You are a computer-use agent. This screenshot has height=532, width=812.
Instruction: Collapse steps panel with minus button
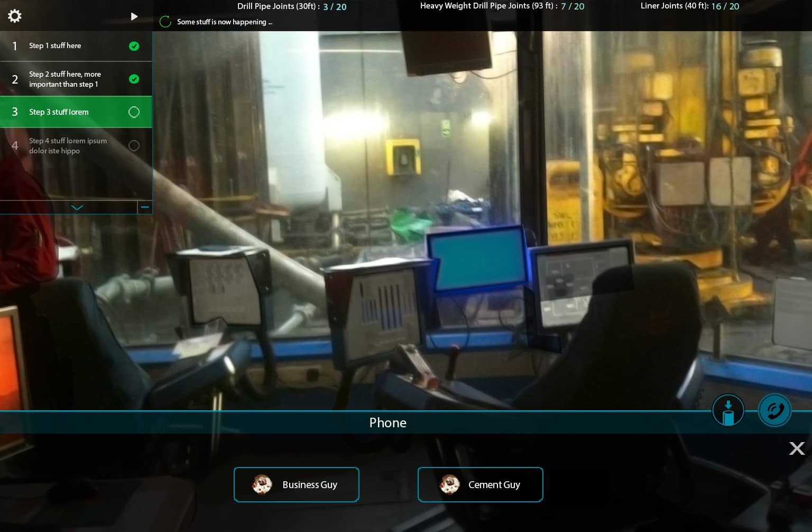click(x=145, y=207)
